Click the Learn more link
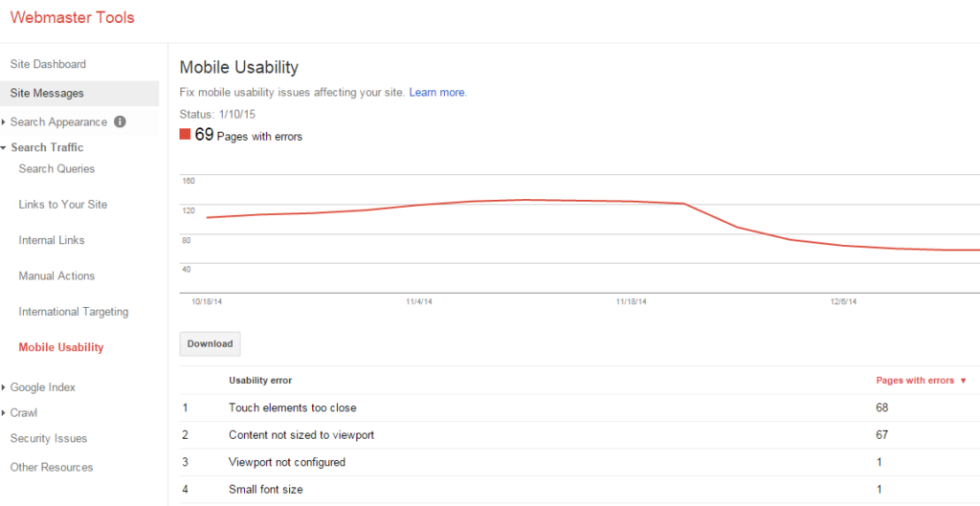Screen dimensions: 980x506 coord(436,93)
